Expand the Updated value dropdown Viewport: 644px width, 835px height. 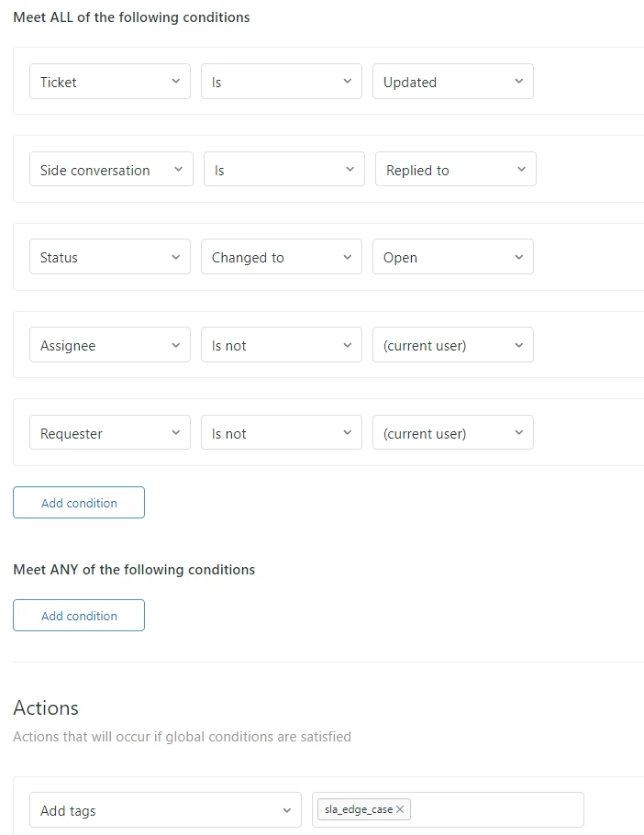[x=452, y=82]
